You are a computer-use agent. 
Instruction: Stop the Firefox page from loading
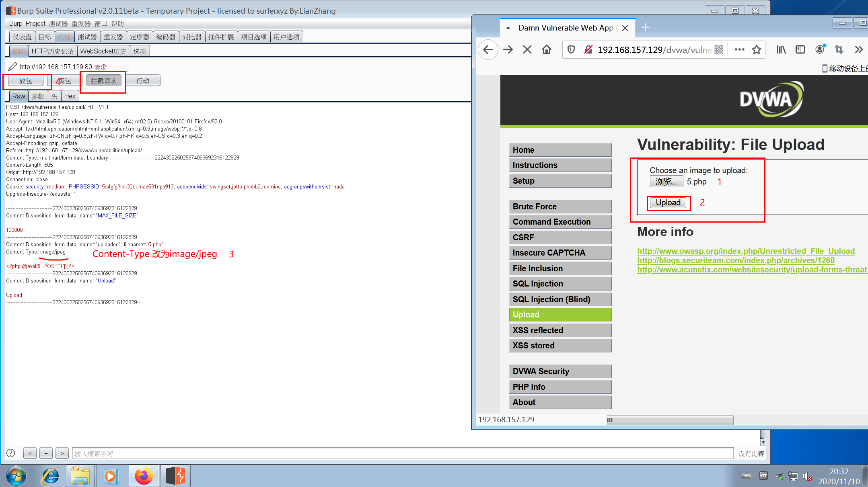(x=527, y=50)
